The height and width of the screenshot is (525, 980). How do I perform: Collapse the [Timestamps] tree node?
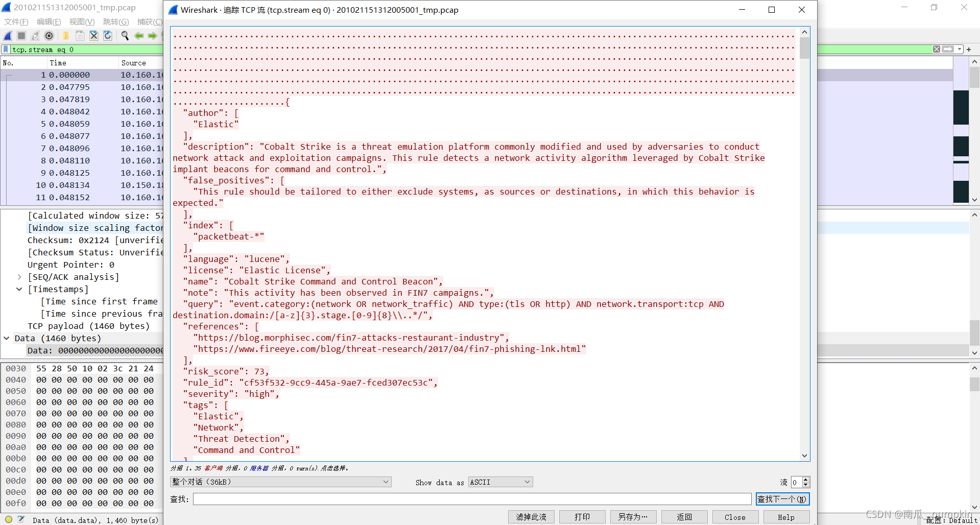pyautogui.click(x=19, y=289)
